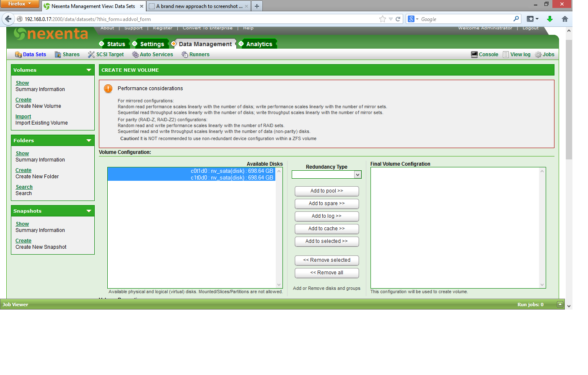Select disk c1t0d0 in Available Disks
The height and width of the screenshot is (375, 588).
click(192, 178)
